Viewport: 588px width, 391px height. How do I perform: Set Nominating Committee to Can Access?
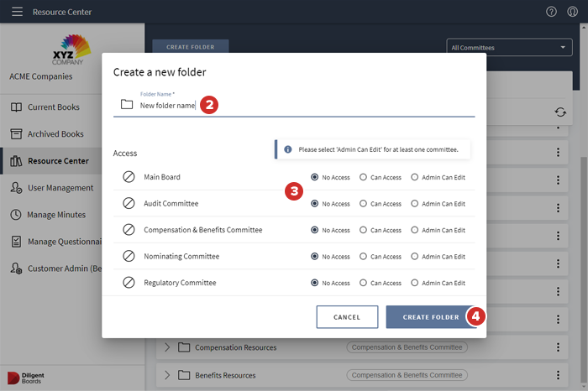point(364,257)
